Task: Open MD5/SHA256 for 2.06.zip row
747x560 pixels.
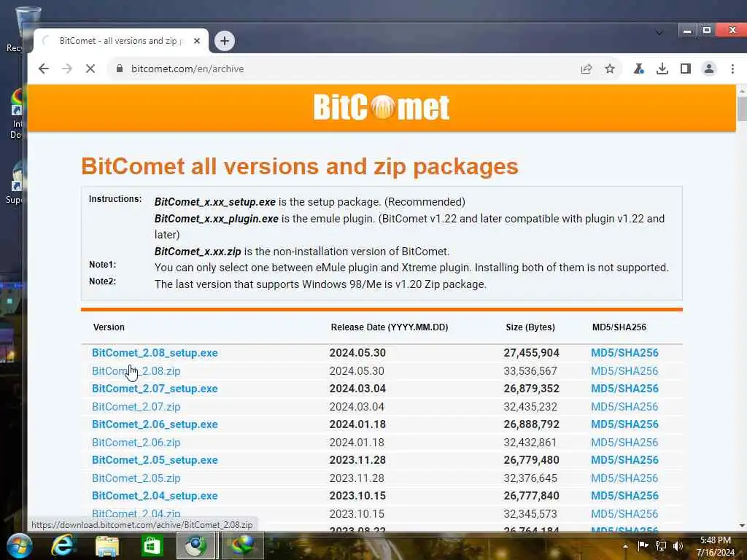Action: pos(624,443)
